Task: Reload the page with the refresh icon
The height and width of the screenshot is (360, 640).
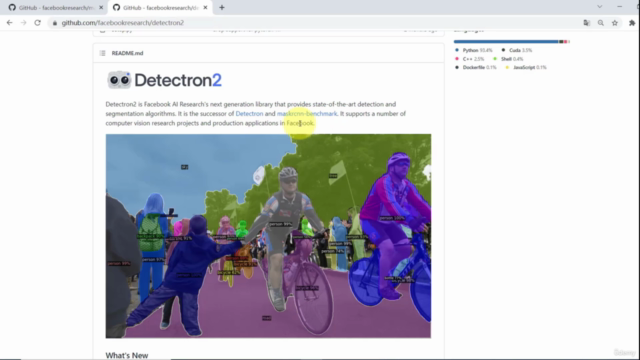Action: (x=38, y=23)
